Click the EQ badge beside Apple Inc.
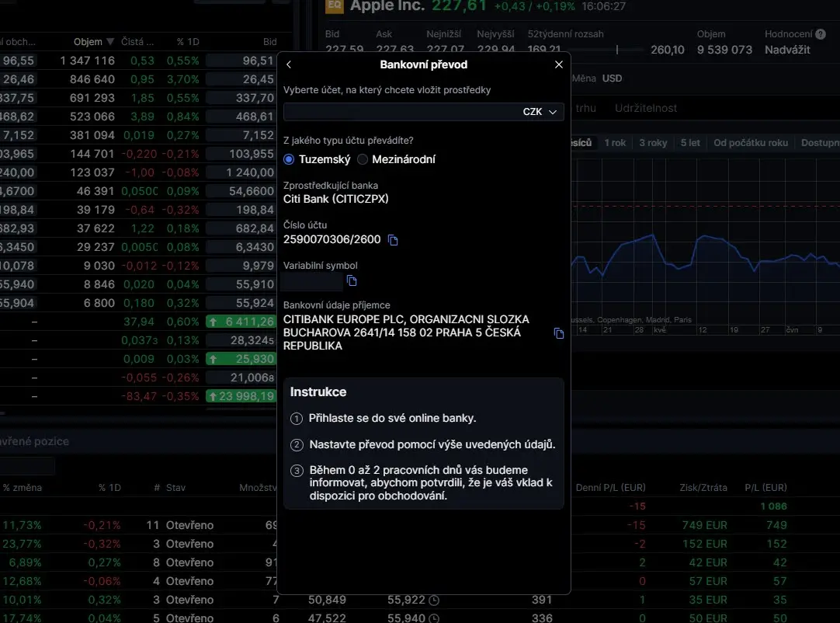The height and width of the screenshot is (623, 840). (x=334, y=6)
